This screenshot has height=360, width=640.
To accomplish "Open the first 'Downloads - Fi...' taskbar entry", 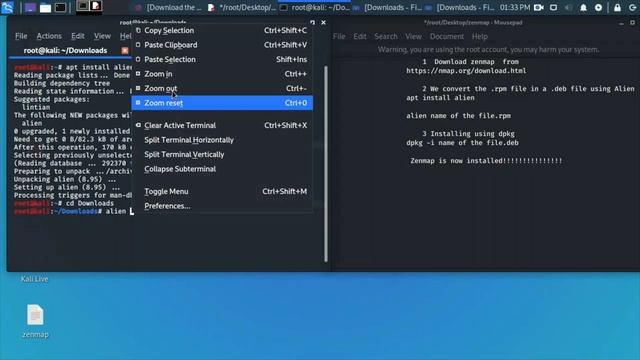I will coord(387,7).
